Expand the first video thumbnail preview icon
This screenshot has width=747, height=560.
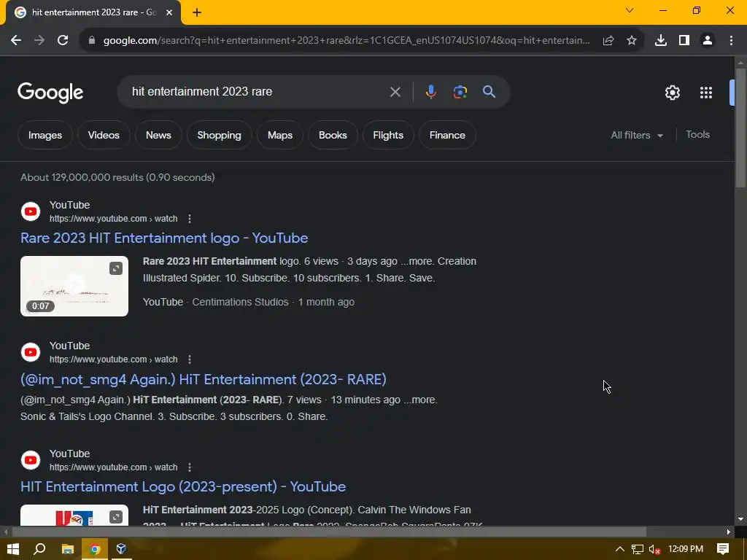click(x=116, y=268)
